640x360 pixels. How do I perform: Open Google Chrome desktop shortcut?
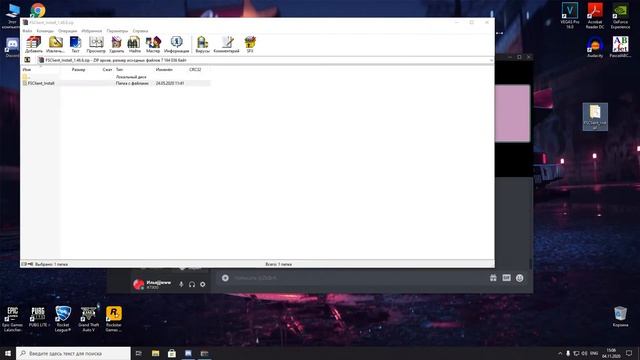[x=38, y=10]
